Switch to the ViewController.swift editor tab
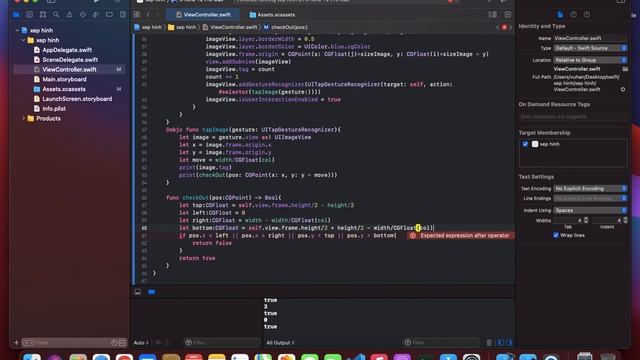 203,15
